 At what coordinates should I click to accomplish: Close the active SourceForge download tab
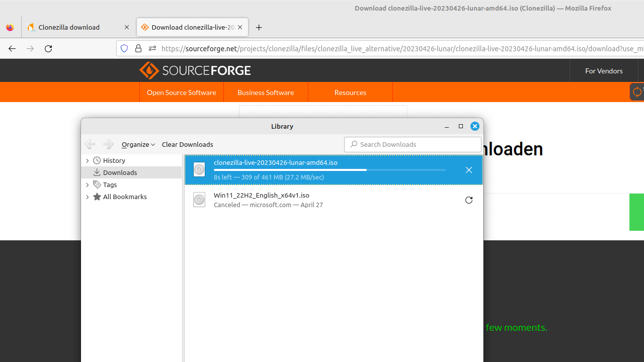pyautogui.click(x=240, y=28)
